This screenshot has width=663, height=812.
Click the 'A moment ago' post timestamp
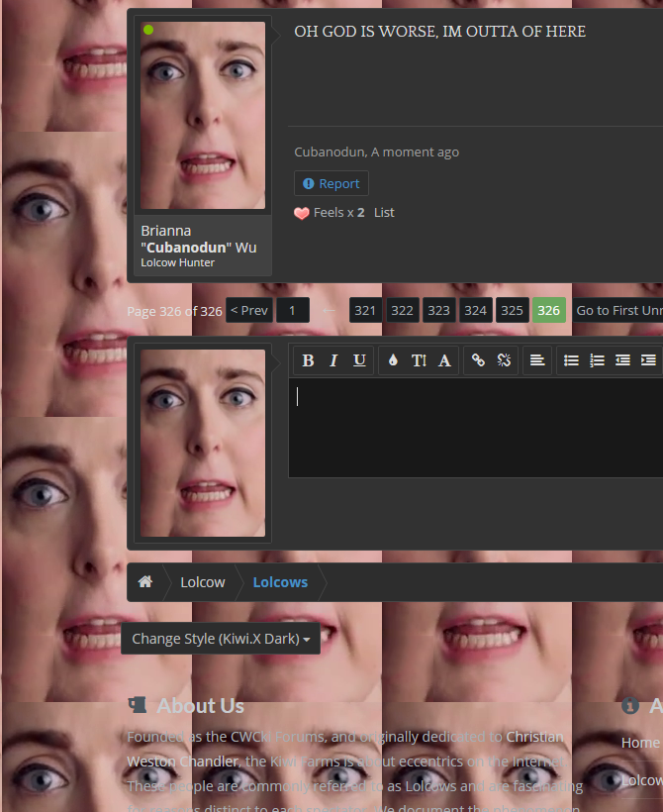[x=415, y=152]
